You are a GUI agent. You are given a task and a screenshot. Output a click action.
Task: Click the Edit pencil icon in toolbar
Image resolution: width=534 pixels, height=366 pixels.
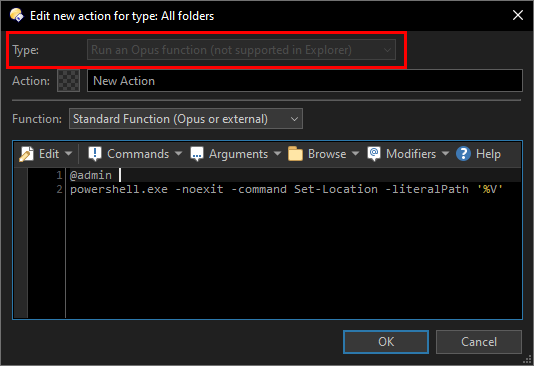[x=26, y=154]
